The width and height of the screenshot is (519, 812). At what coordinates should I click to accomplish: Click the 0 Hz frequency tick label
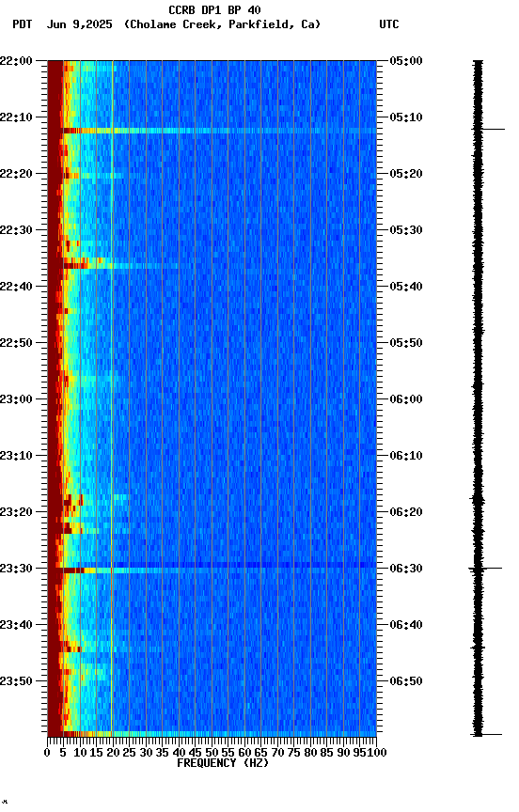pyautogui.click(x=47, y=753)
